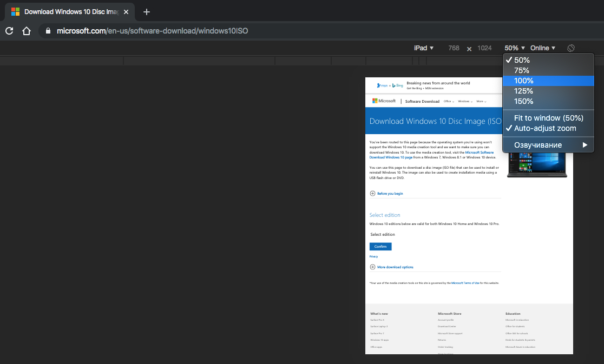Open the 50% zoom dropdown in device toolbar
The width and height of the screenshot is (604, 364).
tap(515, 48)
